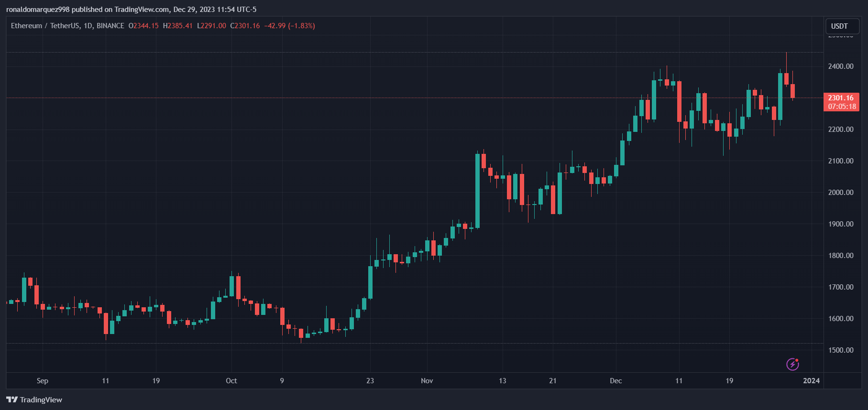This screenshot has width=868, height=410.
Task: Click the 2100.00 price axis label
Action: (x=841, y=161)
